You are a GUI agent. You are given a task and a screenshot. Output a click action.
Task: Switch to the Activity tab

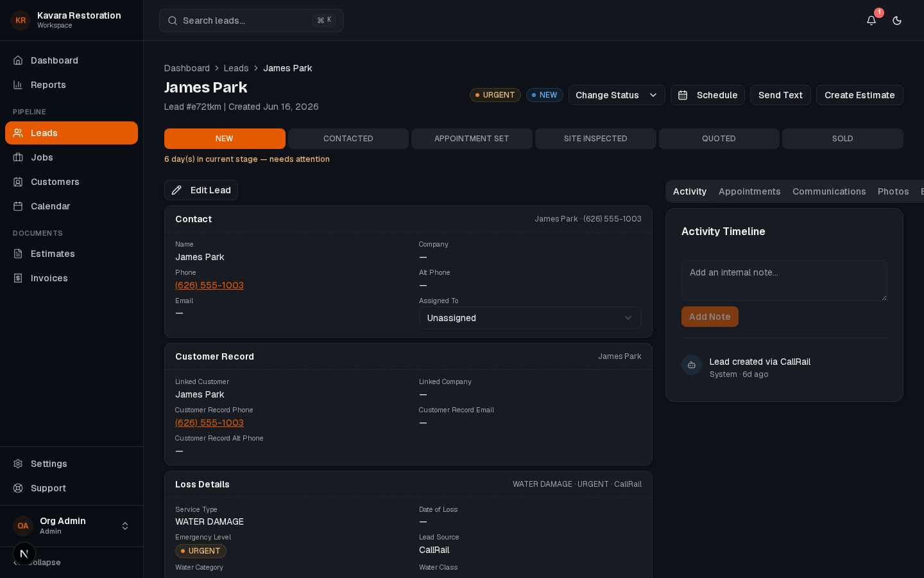pos(690,191)
